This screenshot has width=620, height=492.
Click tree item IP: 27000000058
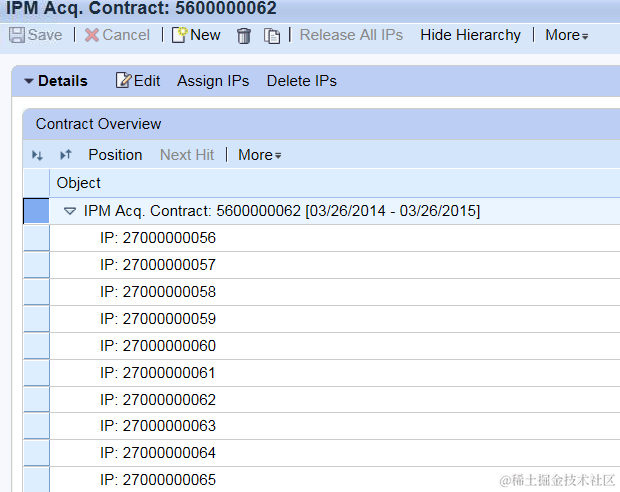tap(158, 292)
